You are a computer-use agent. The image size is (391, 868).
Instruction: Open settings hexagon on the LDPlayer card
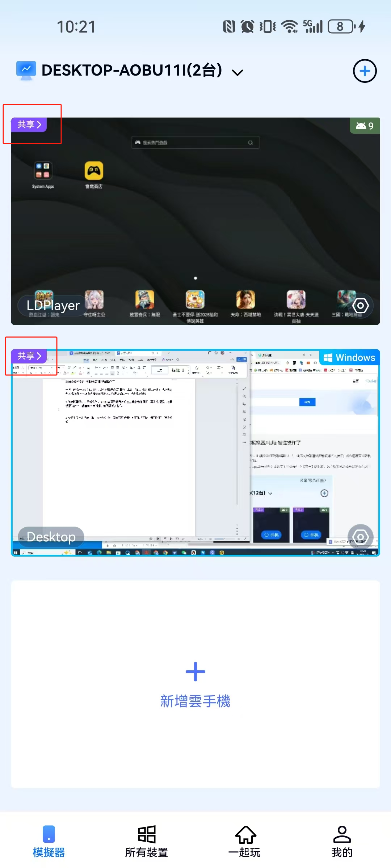(360, 306)
